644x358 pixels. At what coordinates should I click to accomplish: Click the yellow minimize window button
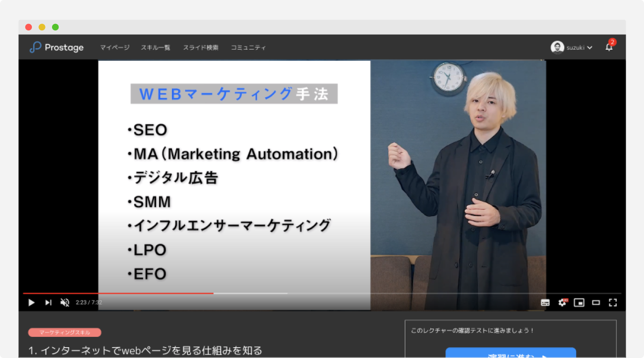42,27
